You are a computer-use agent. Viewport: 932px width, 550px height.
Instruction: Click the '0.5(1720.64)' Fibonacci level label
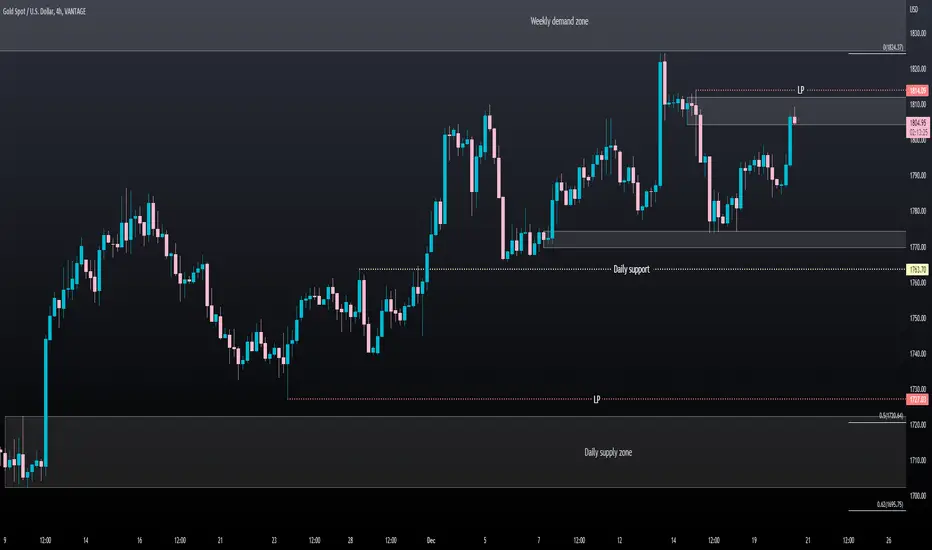[891, 416]
